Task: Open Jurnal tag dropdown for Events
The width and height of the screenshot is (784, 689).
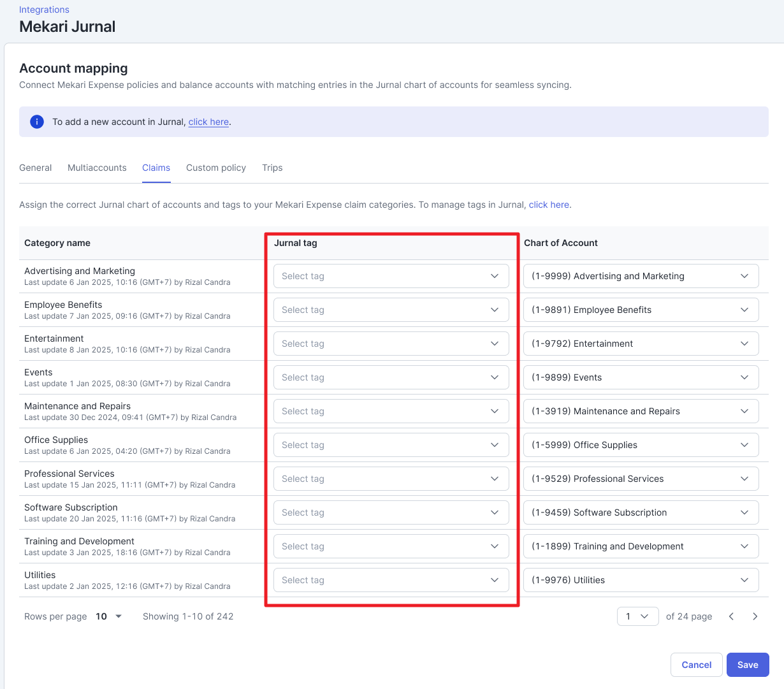Action: tap(391, 377)
